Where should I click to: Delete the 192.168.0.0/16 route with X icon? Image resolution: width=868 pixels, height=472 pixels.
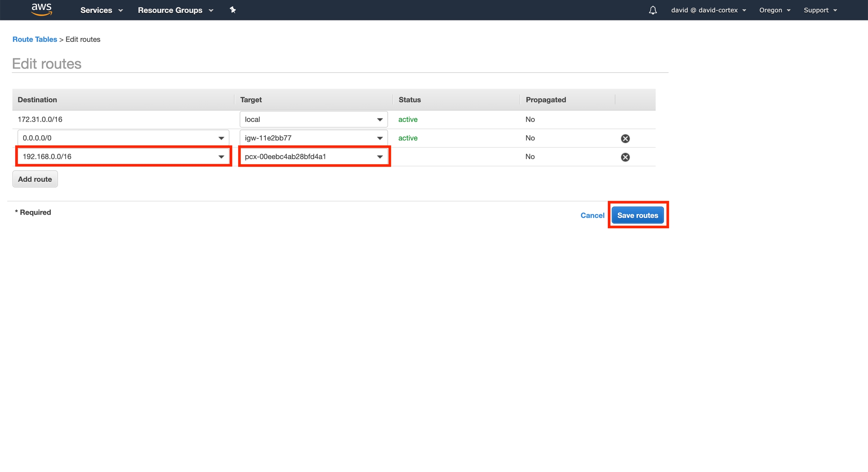pos(625,157)
